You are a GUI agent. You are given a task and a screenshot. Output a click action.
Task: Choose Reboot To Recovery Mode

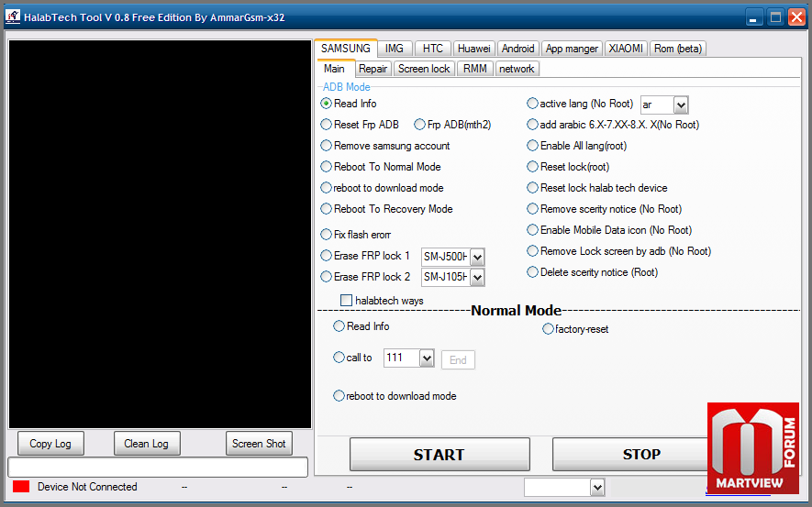(x=326, y=209)
